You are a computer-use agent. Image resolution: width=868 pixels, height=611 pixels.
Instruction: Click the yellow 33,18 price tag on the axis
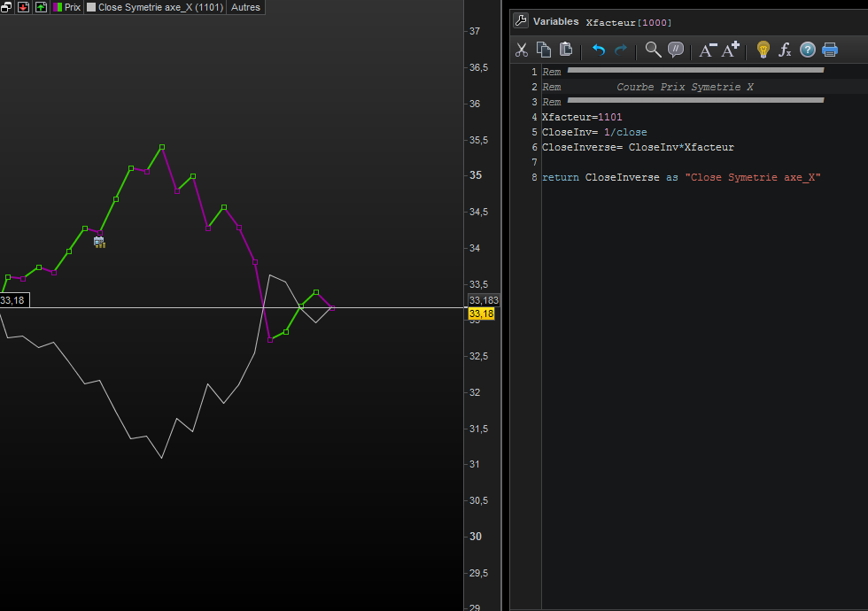tap(481, 313)
